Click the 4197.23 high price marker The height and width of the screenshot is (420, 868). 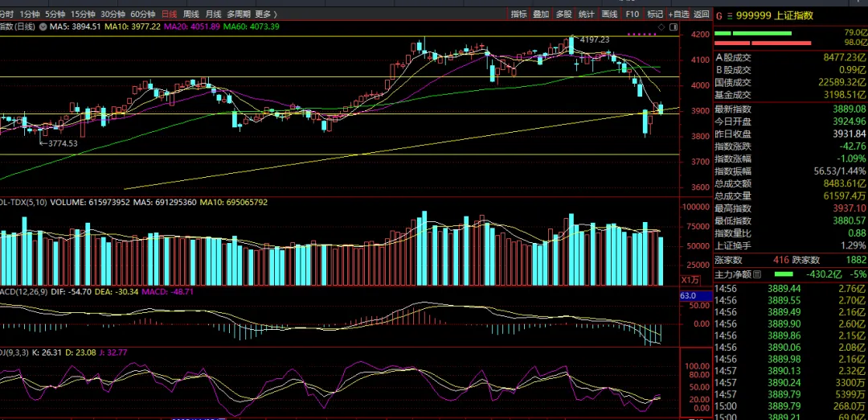point(593,39)
